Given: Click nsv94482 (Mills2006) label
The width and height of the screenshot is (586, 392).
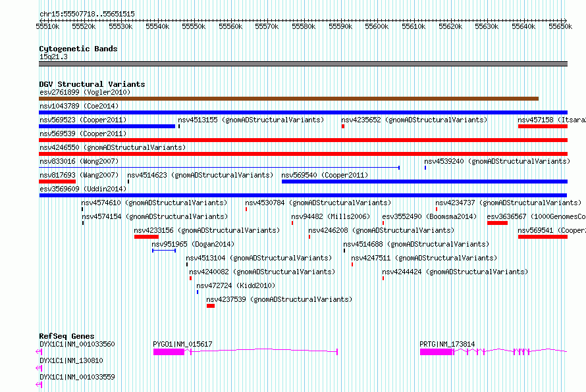Looking at the screenshot, I should point(331,216).
